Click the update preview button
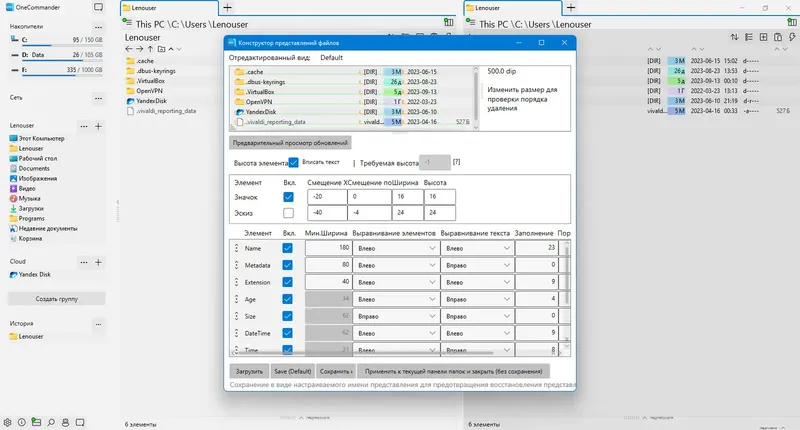The height and width of the screenshot is (430, 800). (290, 143)
